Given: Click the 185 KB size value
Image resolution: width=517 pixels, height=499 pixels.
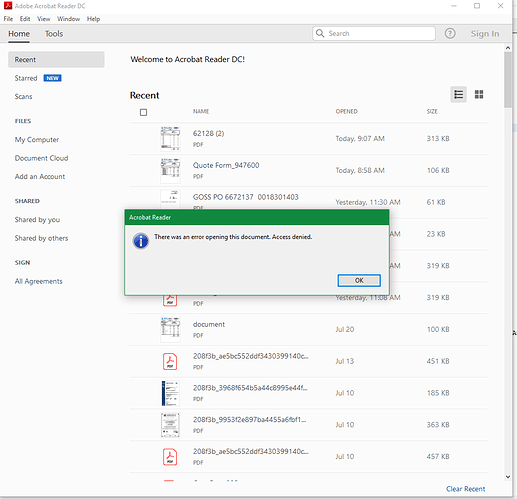Looking at the screenshot, I should click(438, 393).
